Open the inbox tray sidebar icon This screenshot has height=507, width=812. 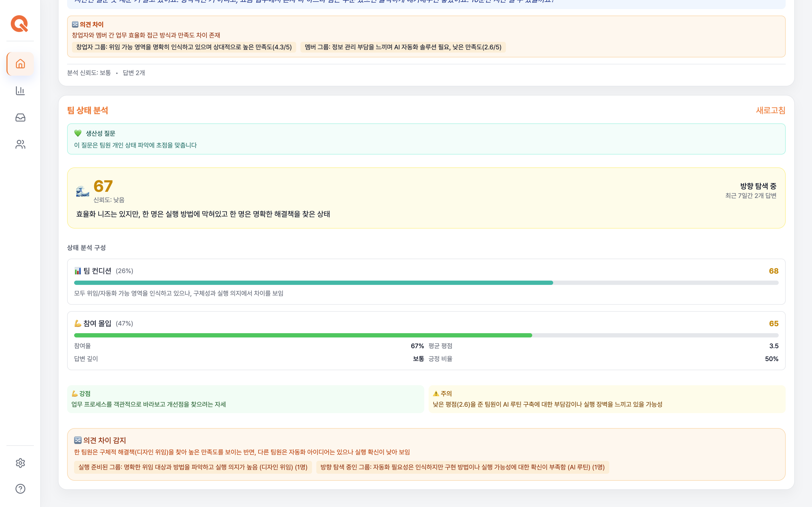pyautogui.click(x=20, y=117)
